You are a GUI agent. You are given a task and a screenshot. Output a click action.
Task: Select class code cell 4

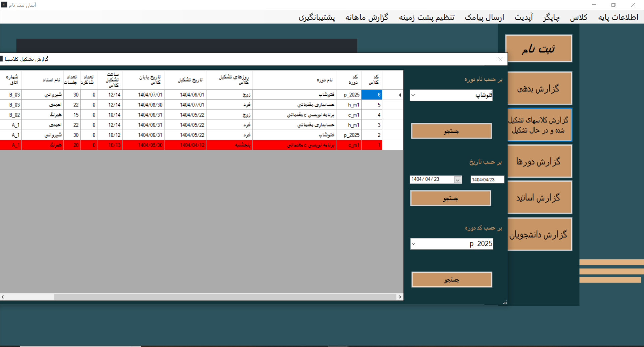click(x=372, y=115)
